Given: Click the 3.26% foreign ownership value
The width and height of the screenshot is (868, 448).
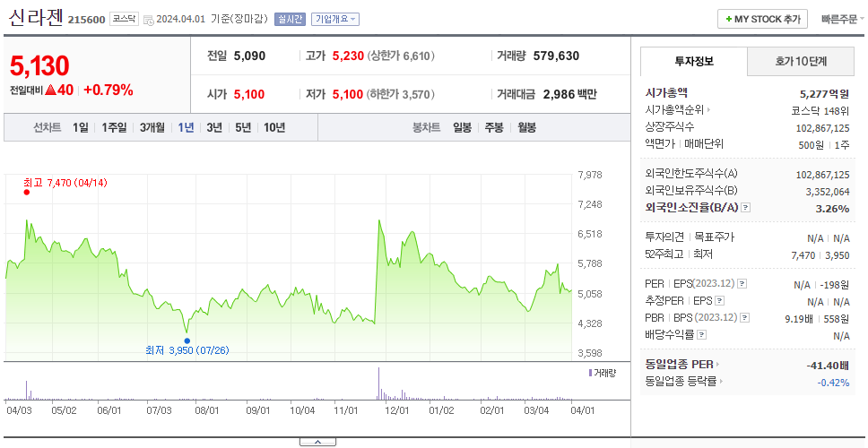Looking at the screenshot, I should 832,209.
